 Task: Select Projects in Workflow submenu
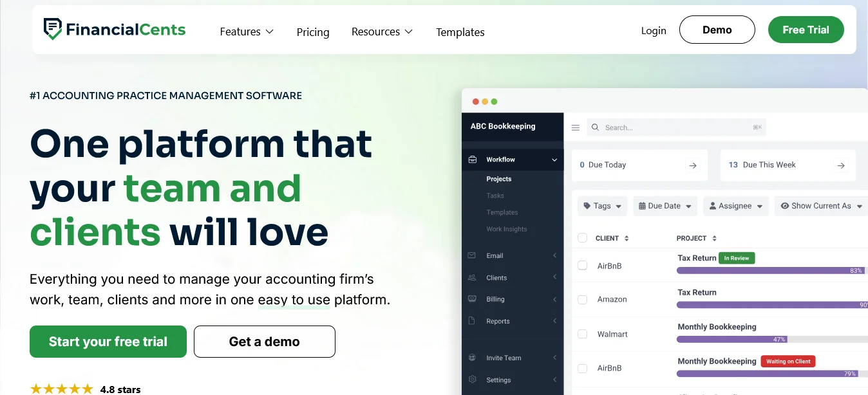click(499, 179)
